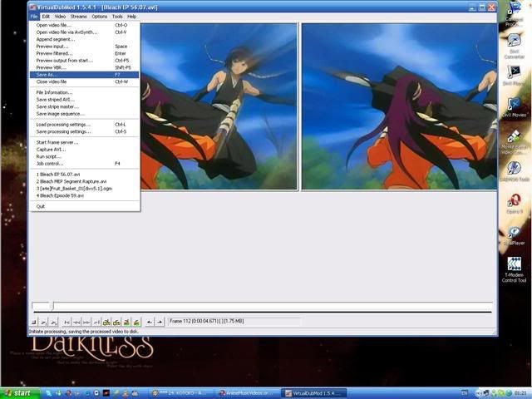Choose Run script... entry
The height and width of the screenshot is (399, 532).
pyautogui.click(x=85, y=156)
